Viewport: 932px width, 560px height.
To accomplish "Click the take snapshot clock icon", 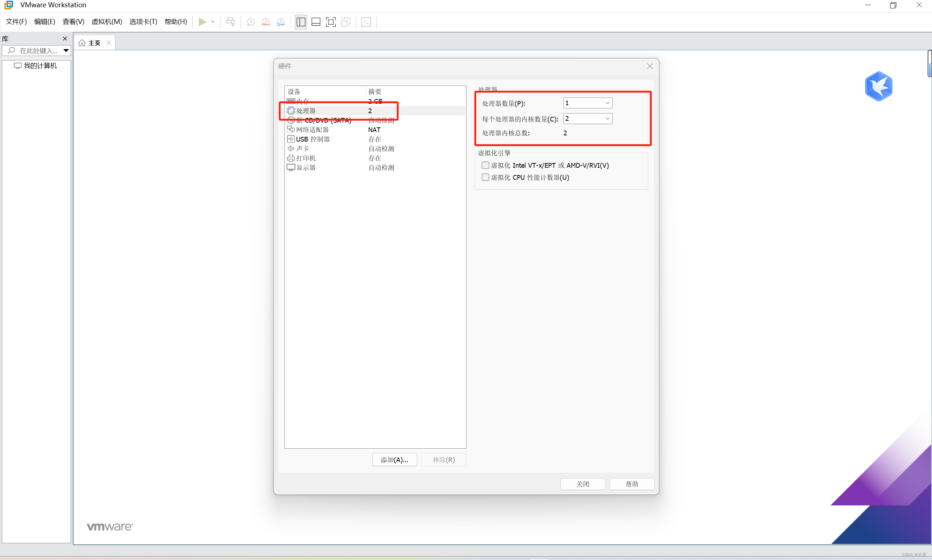I will click(250, 22).
